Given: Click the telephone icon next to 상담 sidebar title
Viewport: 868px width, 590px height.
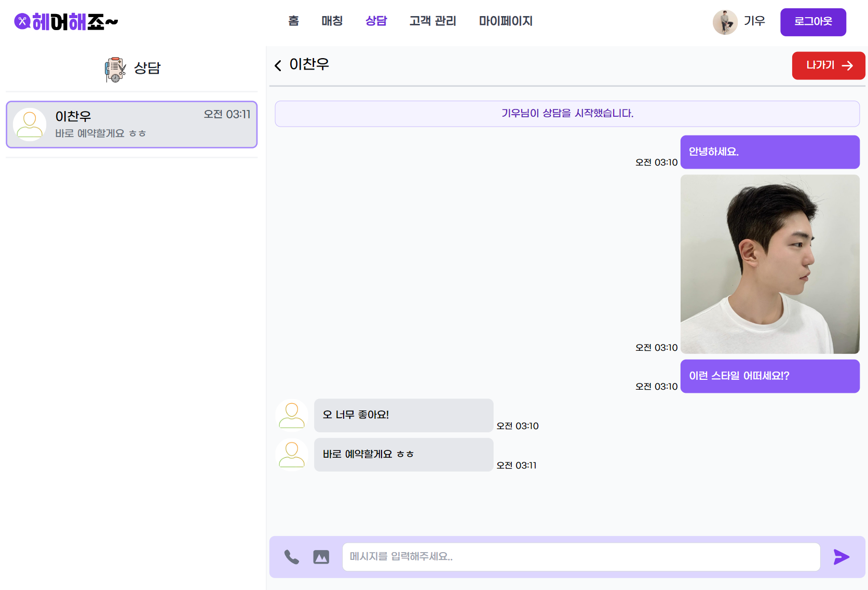Looking at the screenshot, I should tap(115, 68).
